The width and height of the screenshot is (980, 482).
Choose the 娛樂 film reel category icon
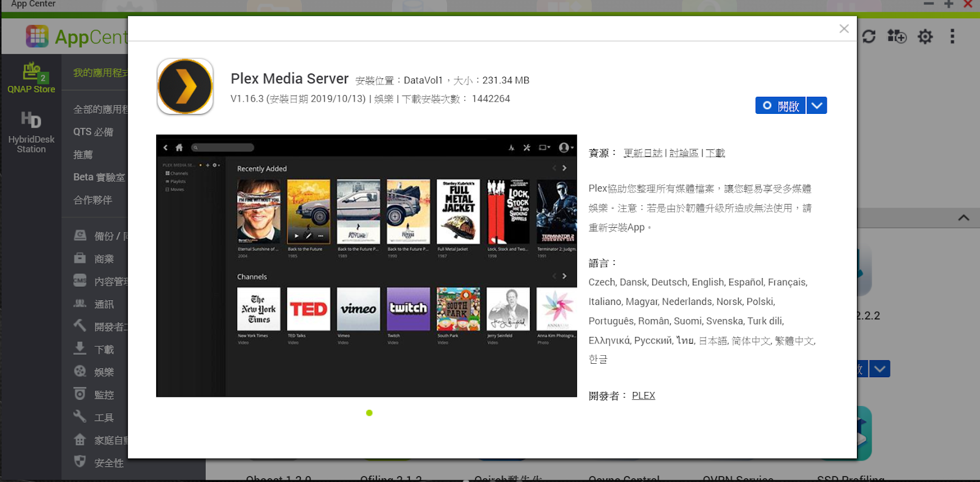pos(80,371)
